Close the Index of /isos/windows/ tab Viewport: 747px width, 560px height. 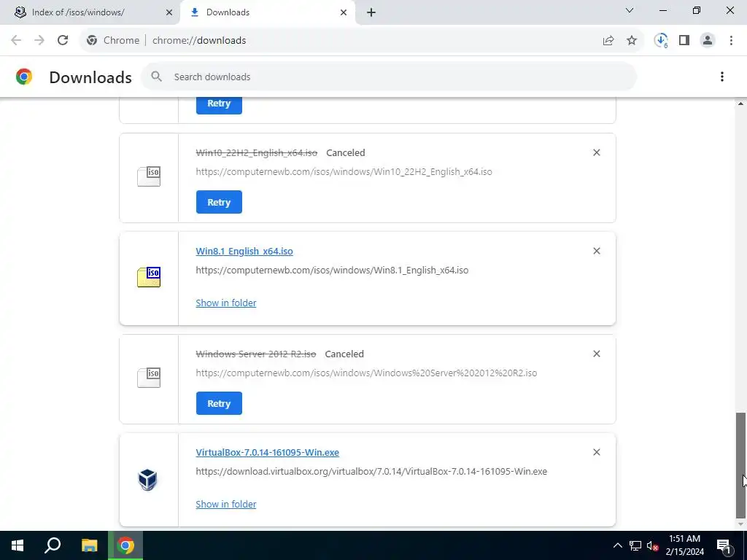169,12
